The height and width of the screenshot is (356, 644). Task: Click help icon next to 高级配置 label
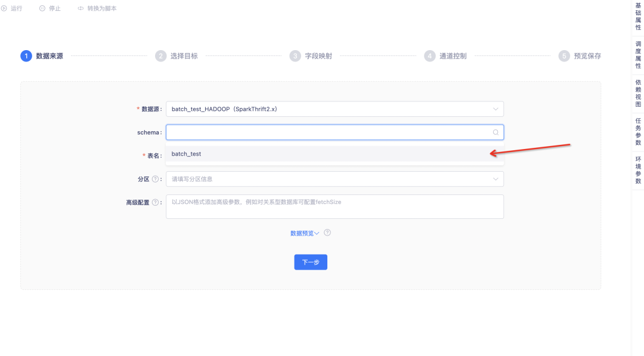(x=155, y=202)
